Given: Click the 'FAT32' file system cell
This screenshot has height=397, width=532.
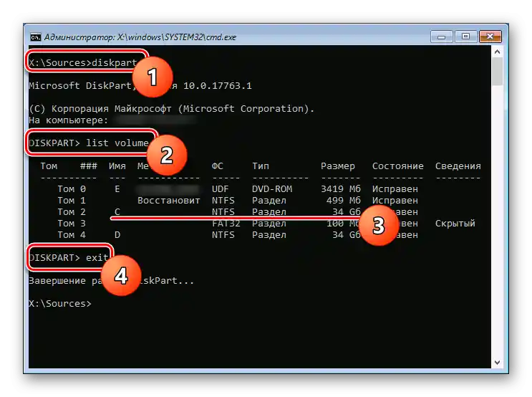Looking at the screenshot, I should point(226,224).
